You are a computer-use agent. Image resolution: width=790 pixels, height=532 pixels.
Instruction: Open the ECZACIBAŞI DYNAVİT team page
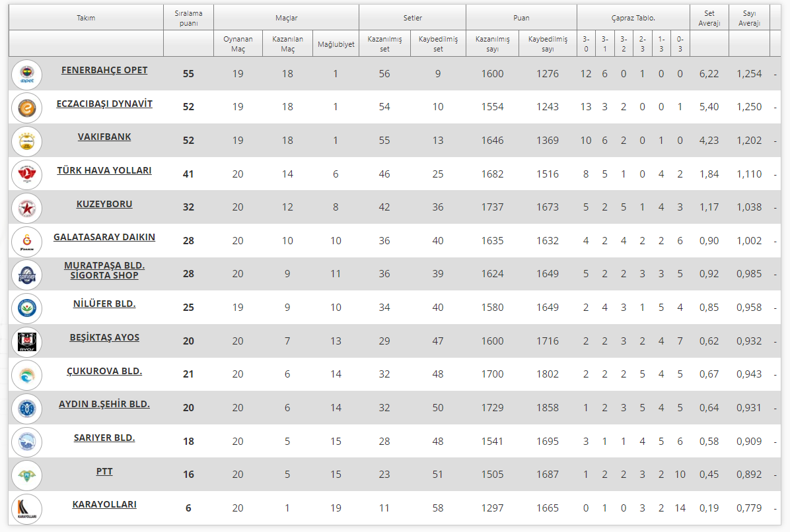[104, 104]
